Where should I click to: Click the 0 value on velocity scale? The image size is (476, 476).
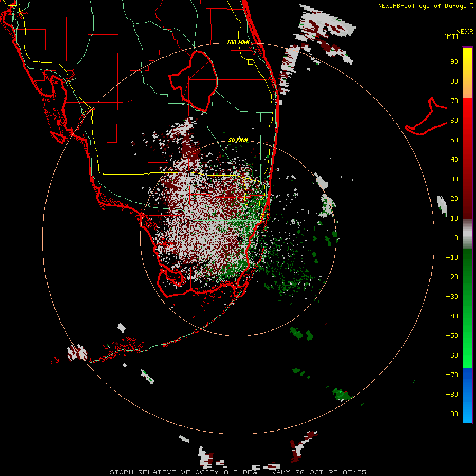click(x=456, y=237)
